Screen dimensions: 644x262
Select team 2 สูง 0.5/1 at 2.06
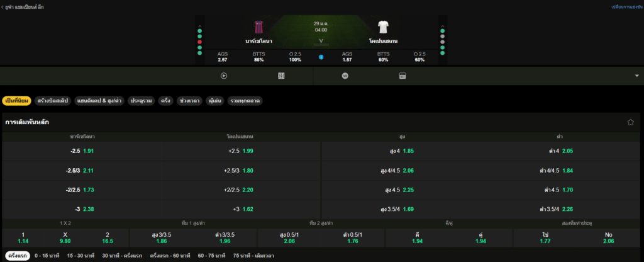[289, 238]
